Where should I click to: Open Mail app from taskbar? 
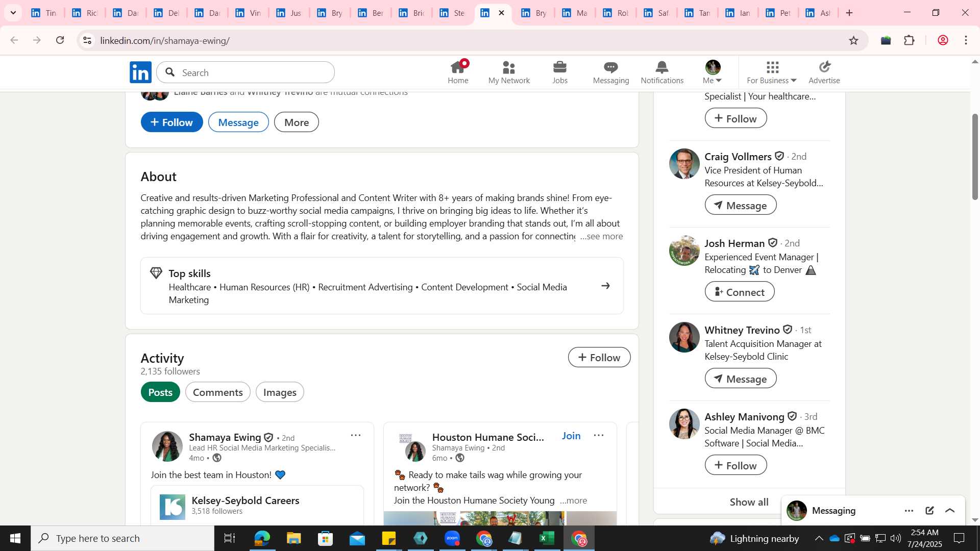pos(357,538)
